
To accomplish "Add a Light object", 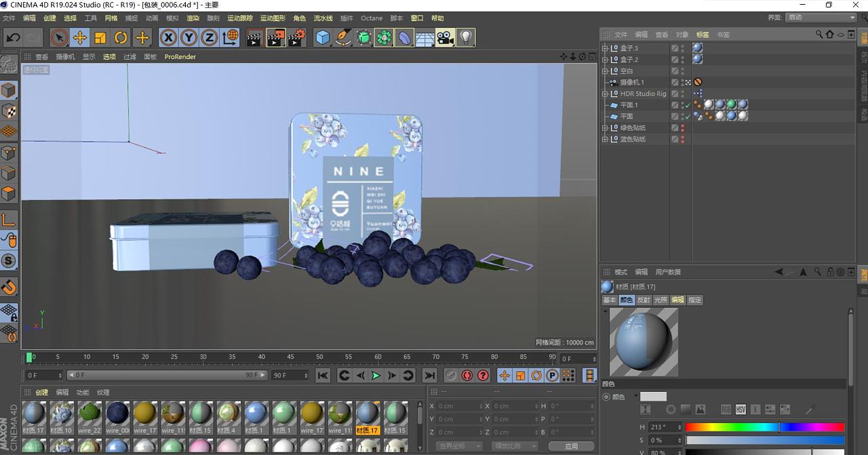I will coord(465,38).
